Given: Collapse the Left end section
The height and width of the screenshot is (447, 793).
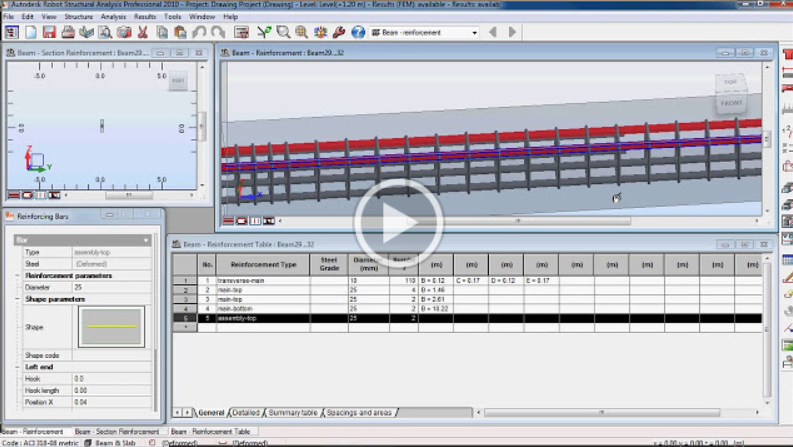Looking at the screenshot, I should point(19,367).
